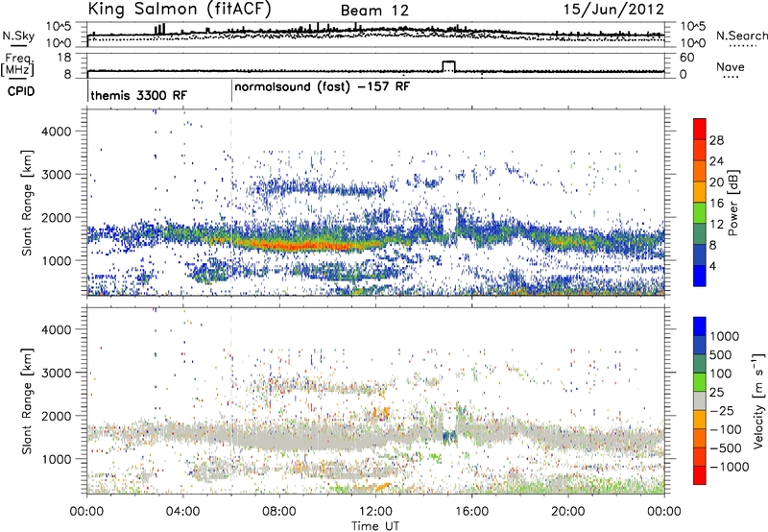This screenshot has height=532, width=768.
Task: Pick Power colorbar segment between 8 and 12
Action: pyautogui.click(x=700, y=234)
